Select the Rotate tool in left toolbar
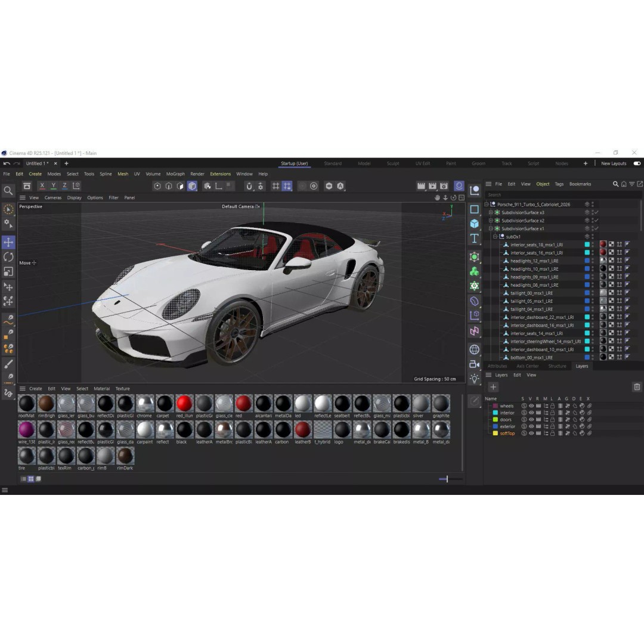Viewport: 644px width, 644px height. coord(8,257)
